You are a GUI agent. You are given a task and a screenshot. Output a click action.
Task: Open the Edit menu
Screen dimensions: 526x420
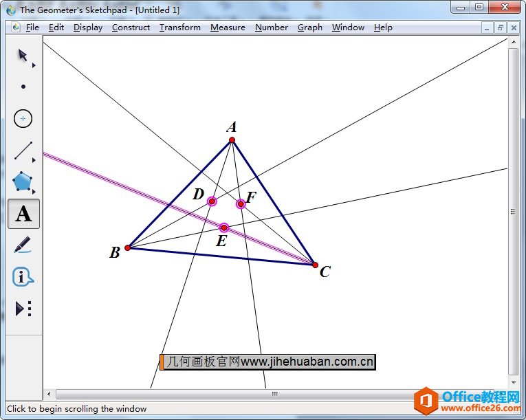point(56,27)
